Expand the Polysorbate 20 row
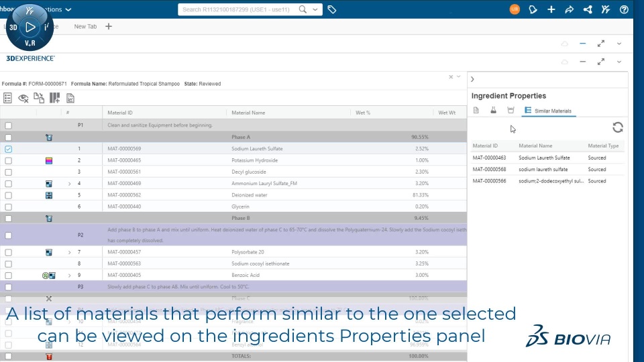 click(x=69, y=252)
